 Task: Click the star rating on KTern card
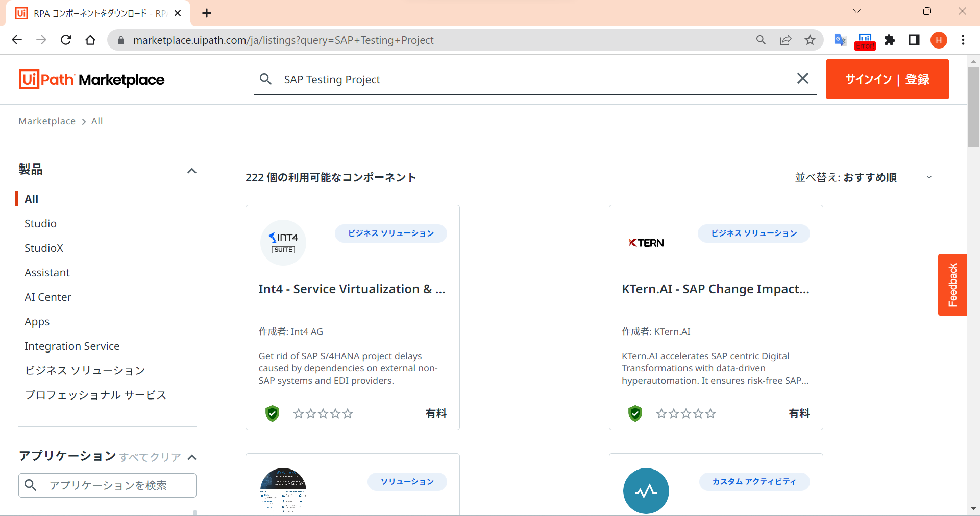tap(686, 414)
